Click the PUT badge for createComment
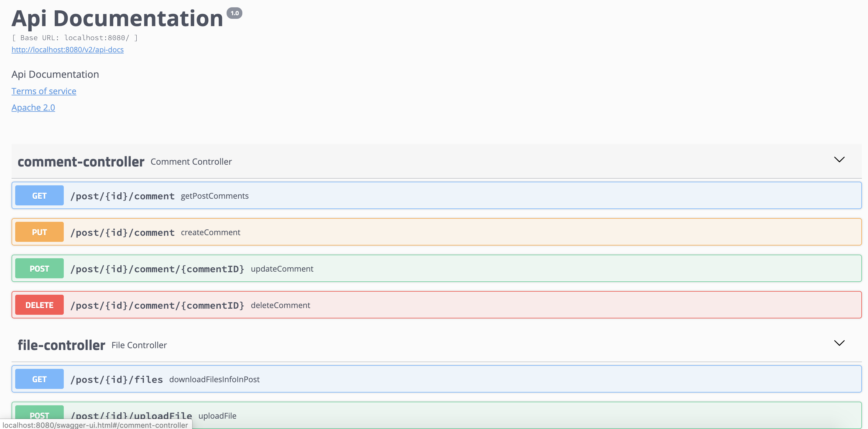868x429 pixels. 39,232
